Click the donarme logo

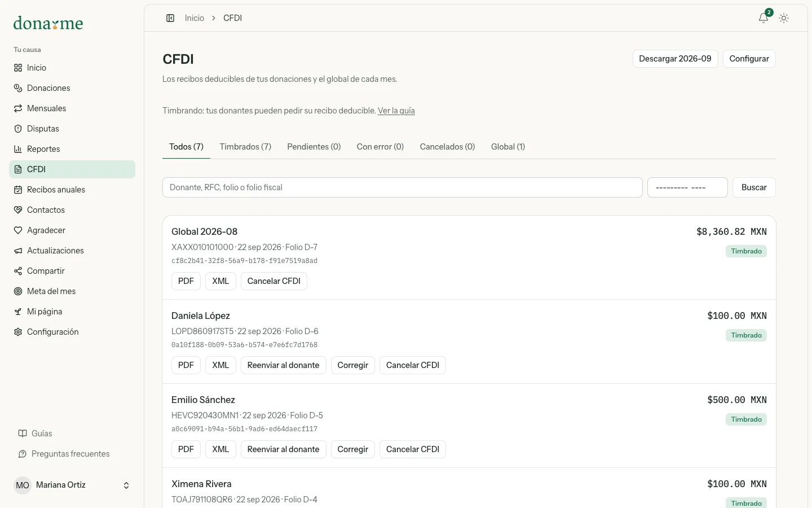point(48,23)
